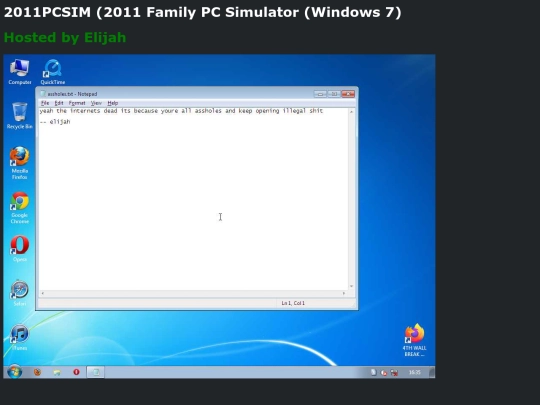
Task: Open the Computer desktop icon
Action: pos(20,72)
